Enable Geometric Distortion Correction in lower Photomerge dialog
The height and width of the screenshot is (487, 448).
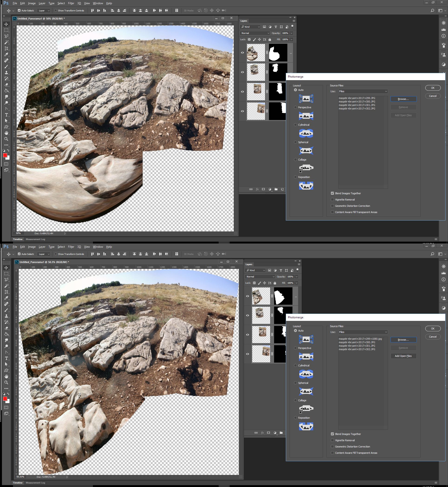coord(332,447)
